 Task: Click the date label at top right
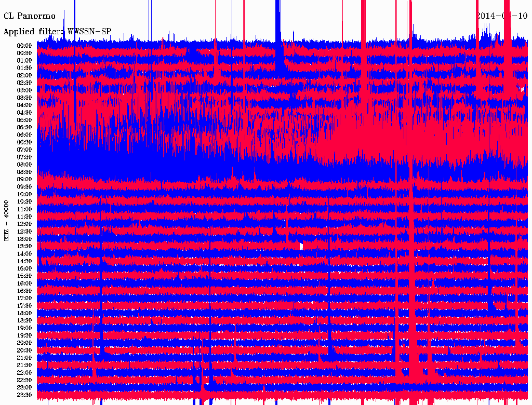click(x=502, y=16)
